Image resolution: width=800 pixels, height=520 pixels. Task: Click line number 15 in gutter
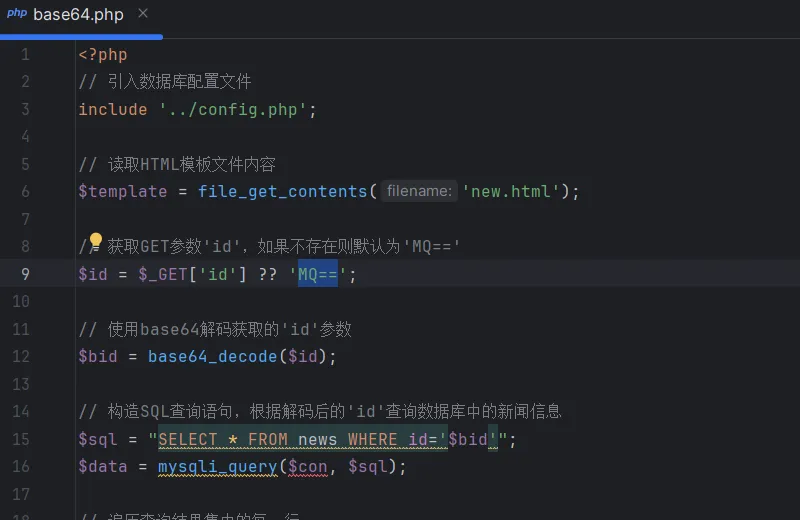point(22,439)
